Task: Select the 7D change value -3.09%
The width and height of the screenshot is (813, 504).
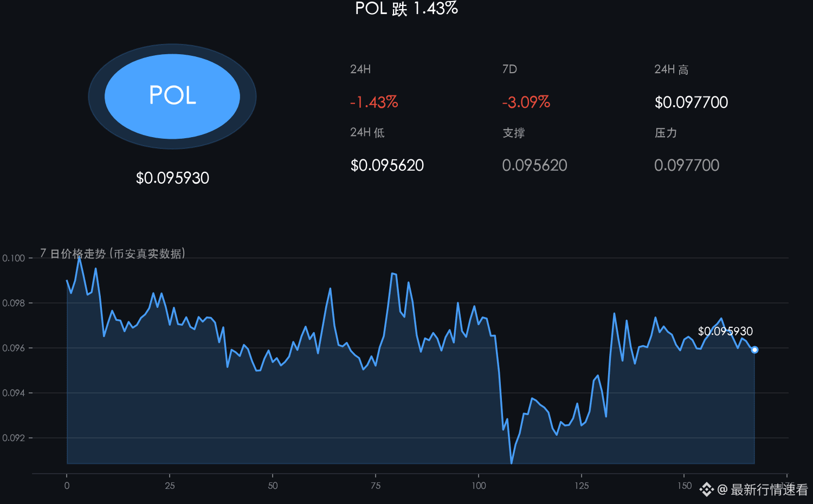Action: pos(526,102)
